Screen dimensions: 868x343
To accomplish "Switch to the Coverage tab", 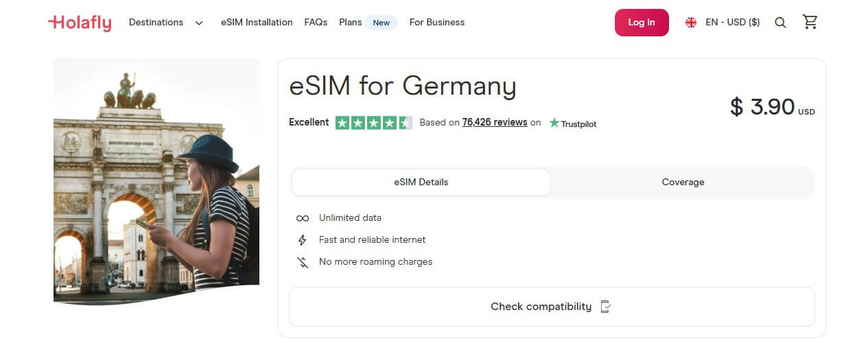I will (683, 182).
